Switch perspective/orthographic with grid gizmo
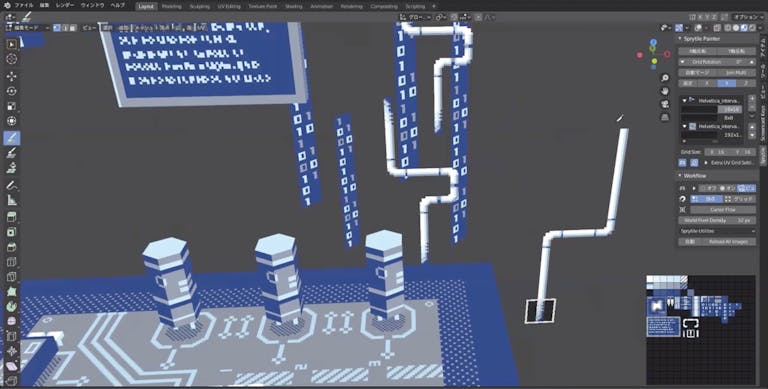The width and height of the screenshot is (768, 389). pos(665,117)
